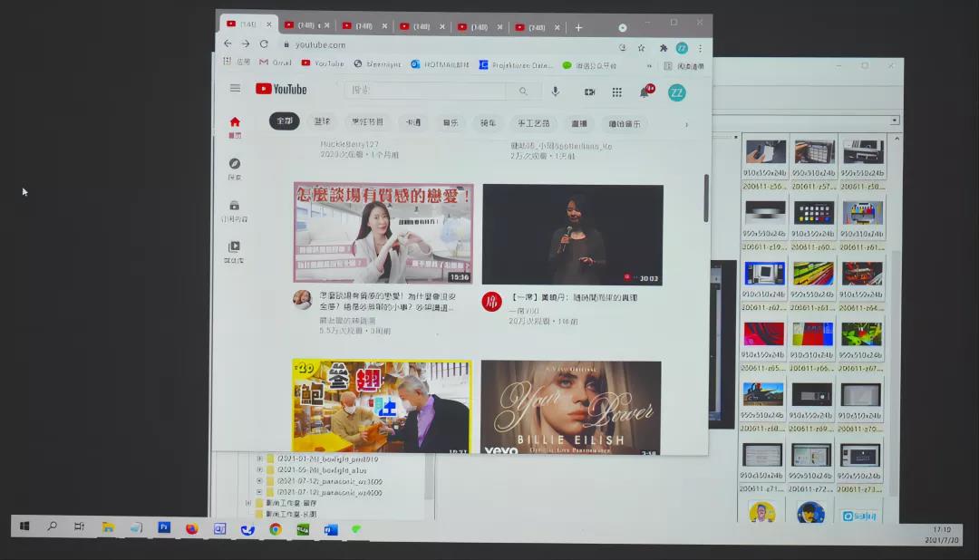Open the Chrome three-dot menu
The width and height of the screenshot is (979, 560).
pyautogui.click(x=700, y=48)
